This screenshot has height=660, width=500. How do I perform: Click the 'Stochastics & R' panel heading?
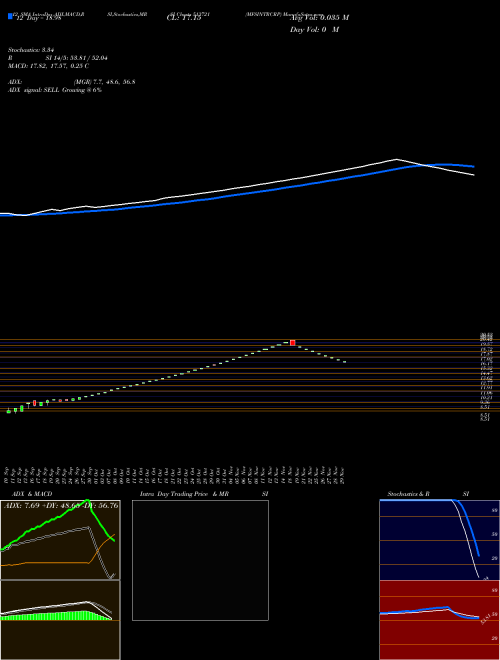click(x=408, y=494)
